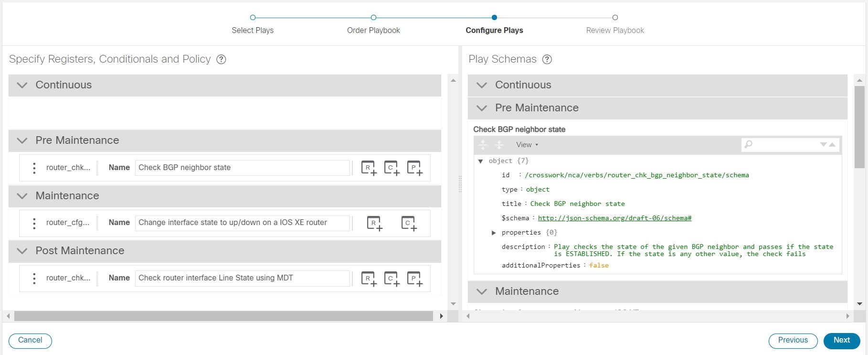Image resolution: width=868 pixels, height=355 pixels.
Task: Click the Previous button
Action: 793,341
